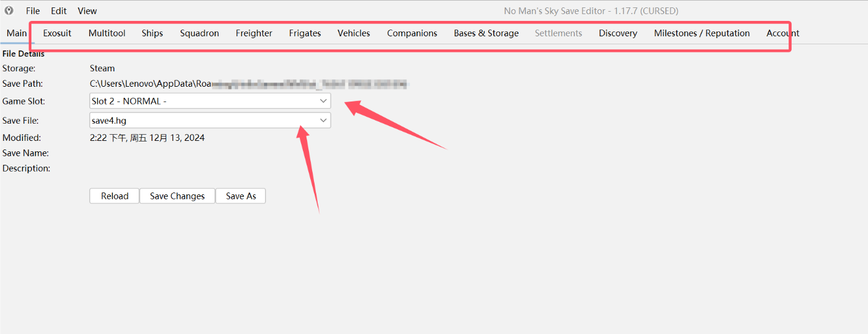Click the Reload button
This screenshot has width=868, height=334.
pyautogui.click(x=115, y=196)
